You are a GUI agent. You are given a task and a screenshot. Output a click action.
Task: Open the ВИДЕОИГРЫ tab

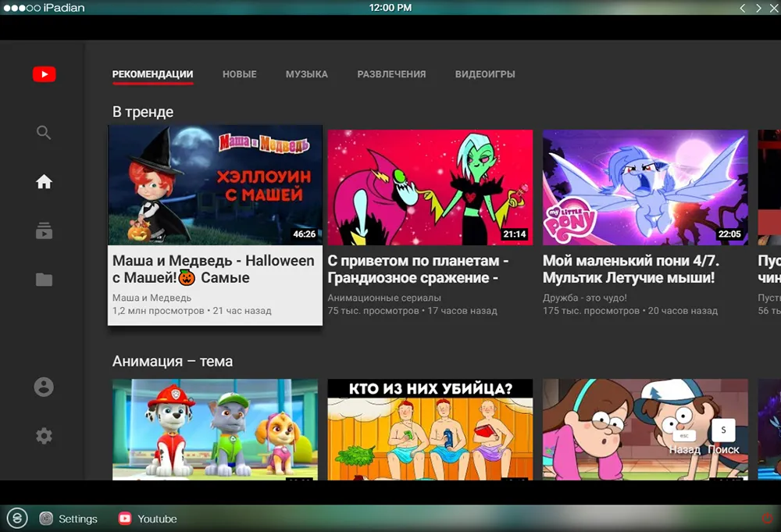click(x=485, y=74)
